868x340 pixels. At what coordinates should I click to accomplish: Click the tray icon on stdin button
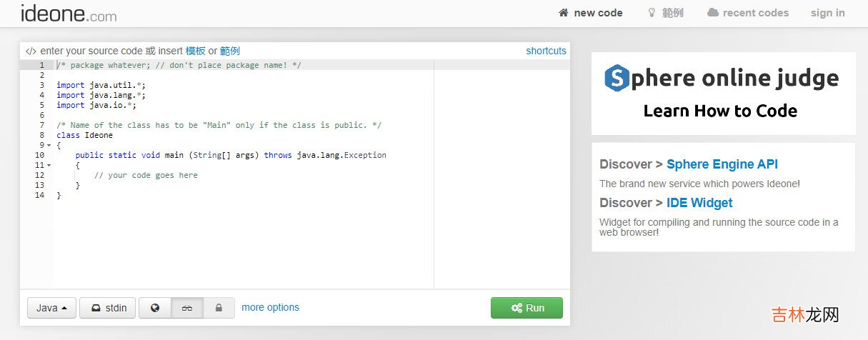(x=95, y=309)
